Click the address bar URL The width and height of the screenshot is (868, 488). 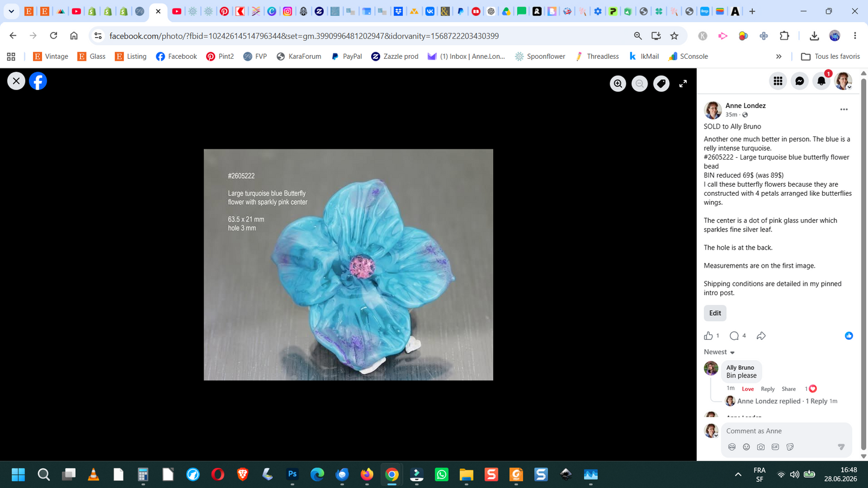point(304,36)
